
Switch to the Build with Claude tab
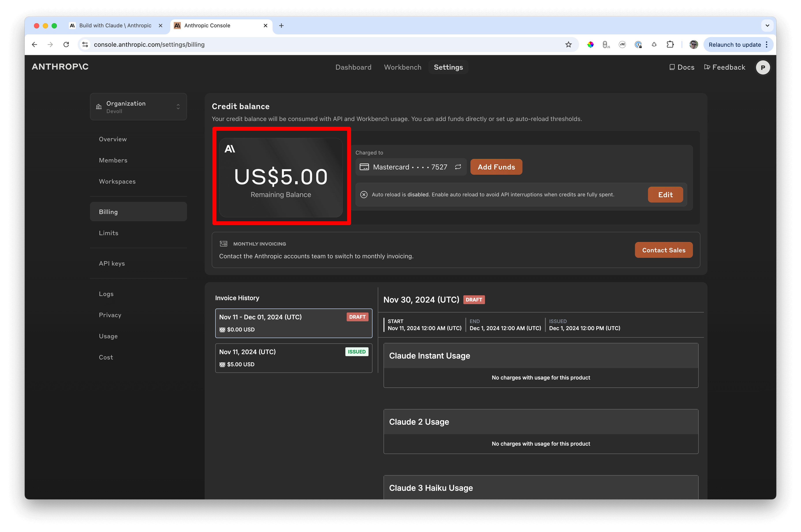[x=115, y=25]
